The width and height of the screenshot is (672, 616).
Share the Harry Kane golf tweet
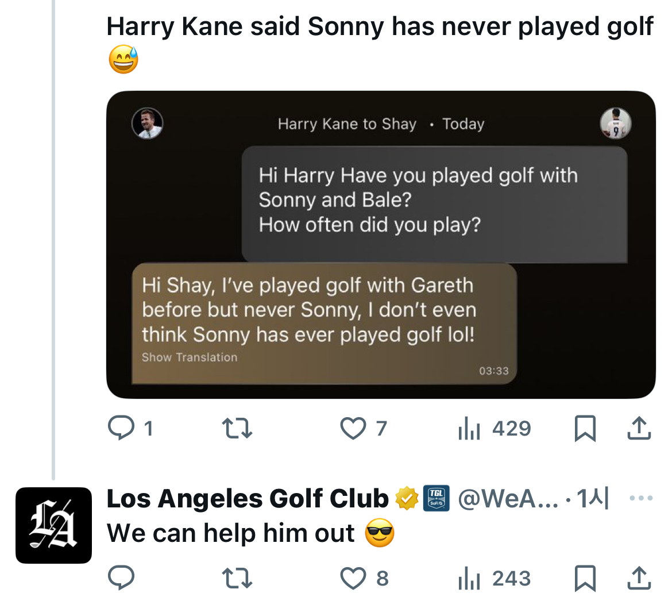[639, 428]
